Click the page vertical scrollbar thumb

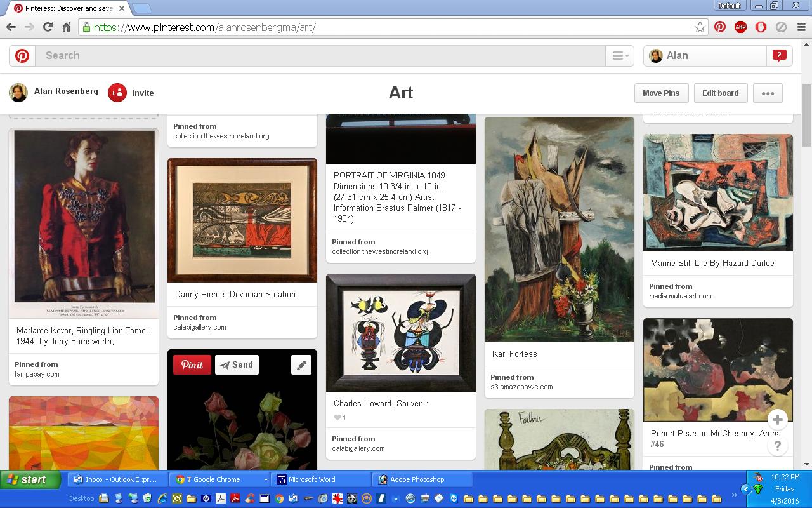[806, 114]
